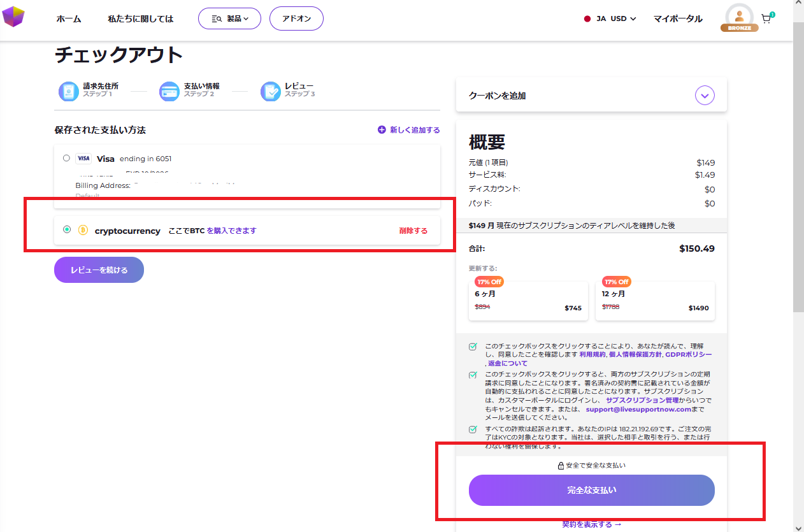
Task: Click the payment info step 2 icon
Action: point(169,91)
